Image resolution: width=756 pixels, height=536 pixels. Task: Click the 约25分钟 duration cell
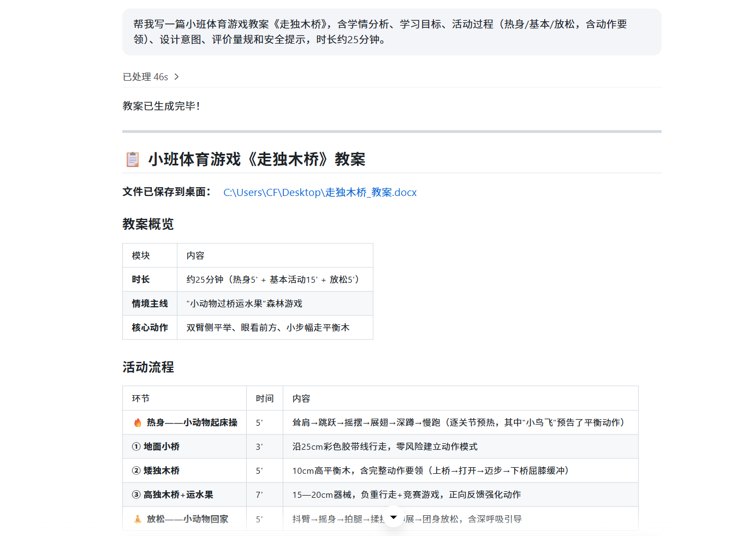click(275, 279)
